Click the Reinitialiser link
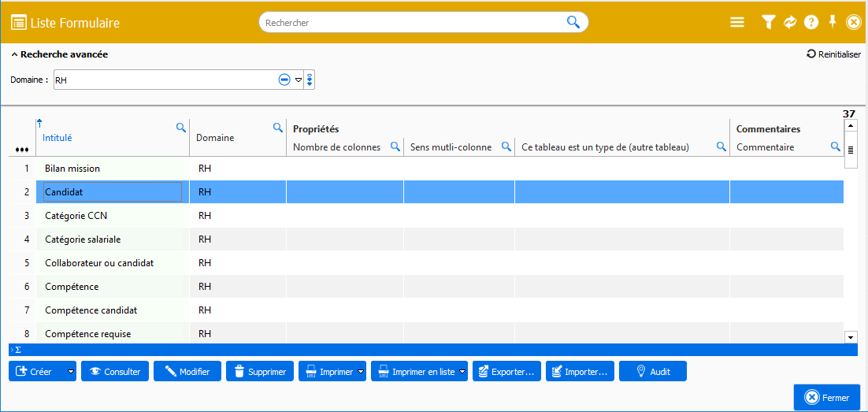The height and width of the screenshot is (412, 868). 833,54
